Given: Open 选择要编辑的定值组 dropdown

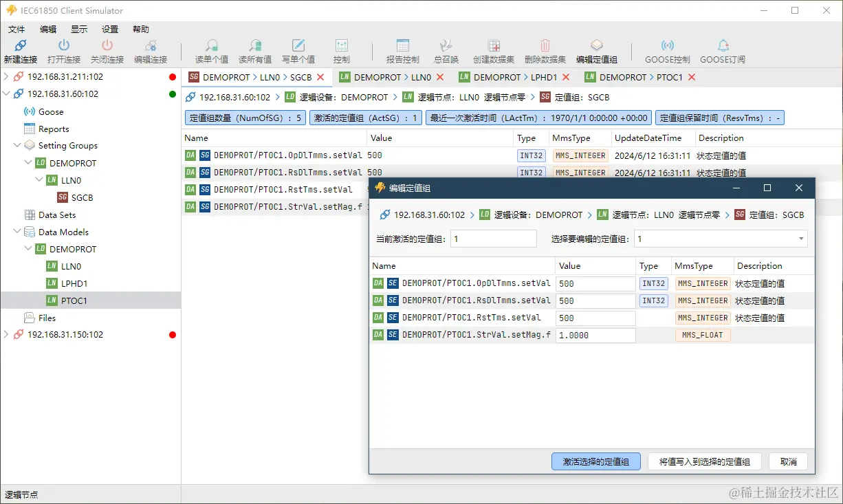Looking at the screenshot, I should [720, 239].
